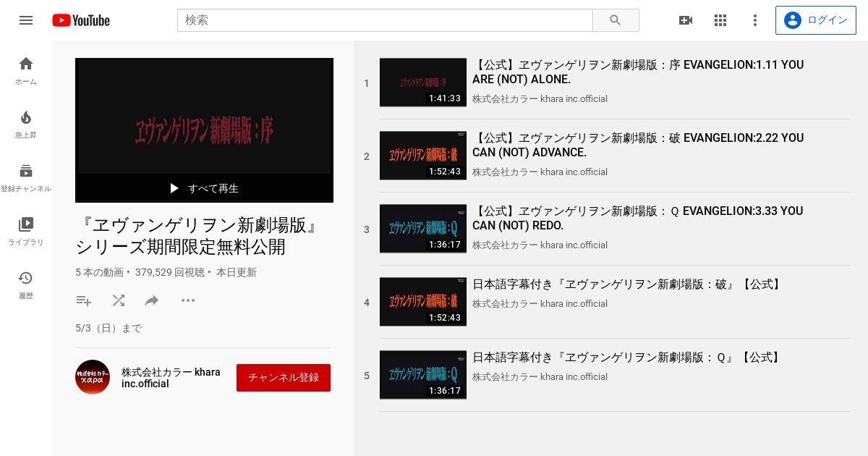Click channel name under video 3 title
The image size is (868, 456).
[540, 245]
